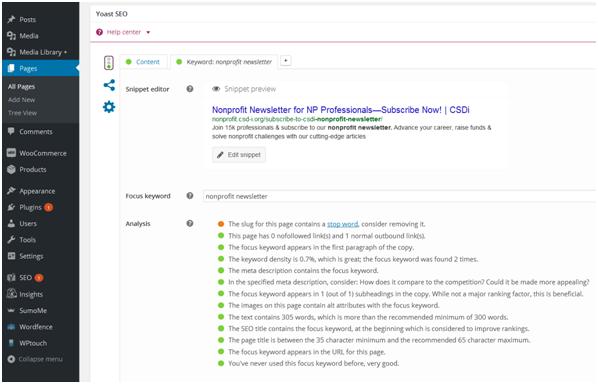The width and height of the screenshot is (598, 384).
Task: Click the green snippet URL text
Action: (297, 119)
